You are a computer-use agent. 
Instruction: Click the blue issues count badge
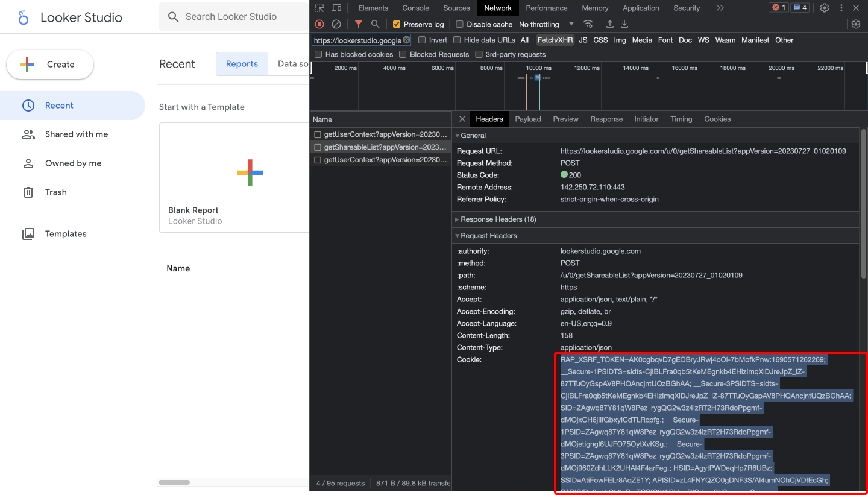[800, 8]
